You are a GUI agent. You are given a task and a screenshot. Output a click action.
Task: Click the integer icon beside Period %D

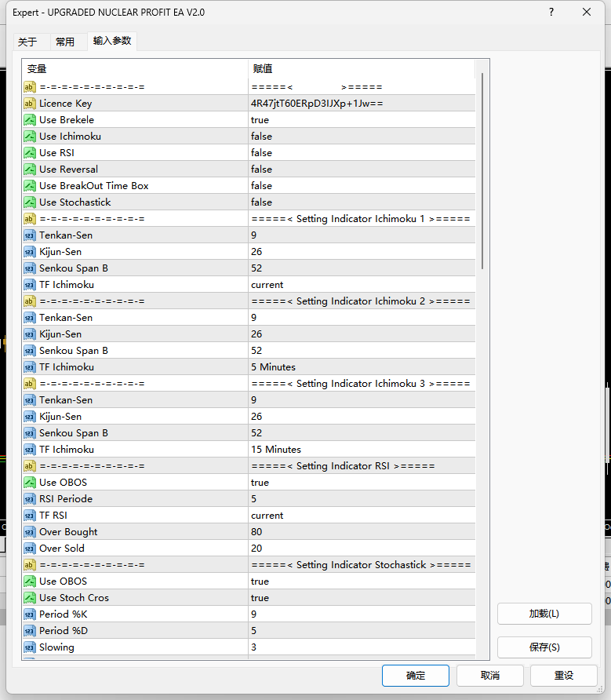tap(30, 631)
